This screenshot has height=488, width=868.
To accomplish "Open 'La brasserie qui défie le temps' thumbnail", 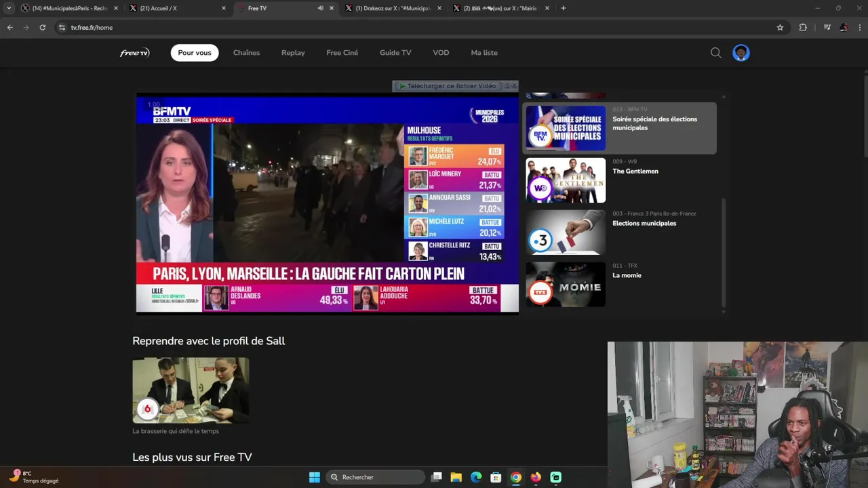I will pyautogui.click(x=191, y=390).
